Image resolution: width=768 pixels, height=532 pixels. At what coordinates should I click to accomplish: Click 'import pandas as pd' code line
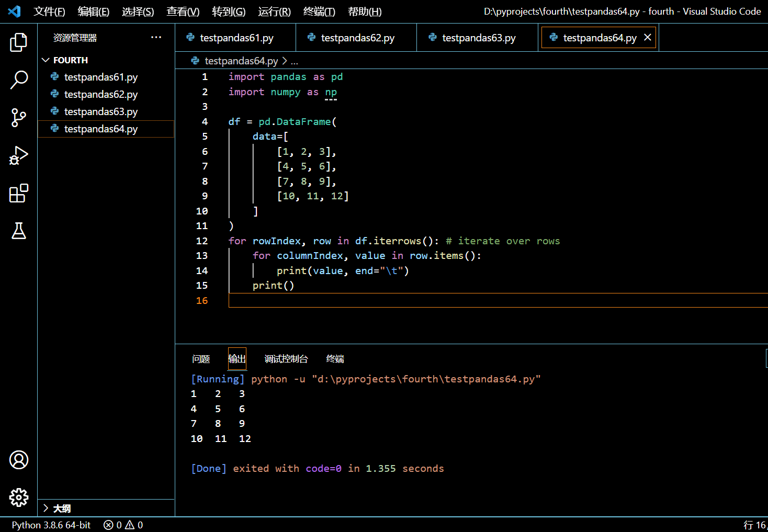click(286, 77)
